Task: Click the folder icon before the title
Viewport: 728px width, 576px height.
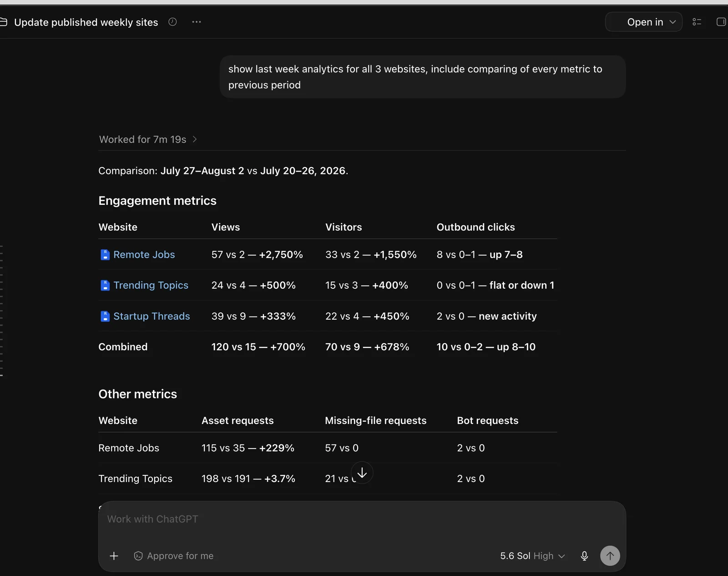Action: point(3,22)
